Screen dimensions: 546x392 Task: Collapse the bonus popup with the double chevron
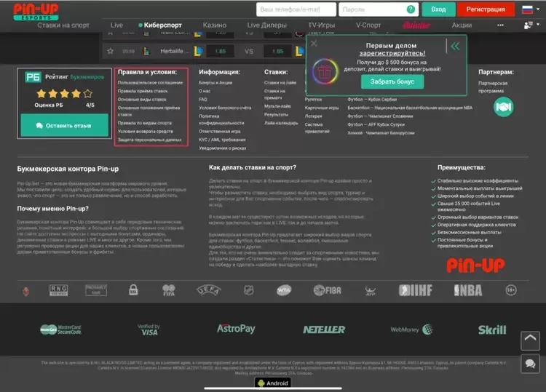click(455, 47)
